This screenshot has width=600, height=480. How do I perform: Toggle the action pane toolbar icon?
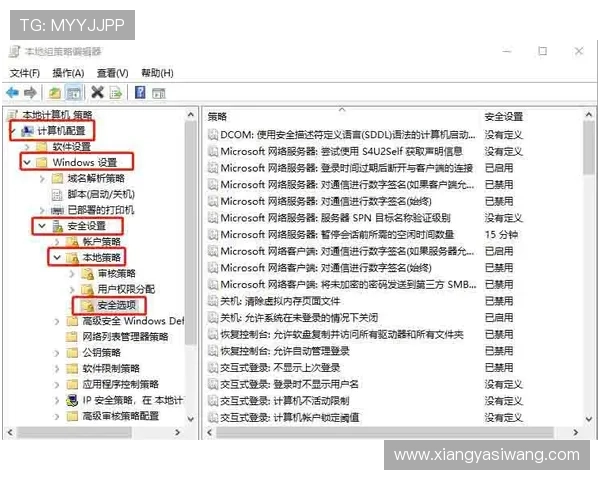158,93
